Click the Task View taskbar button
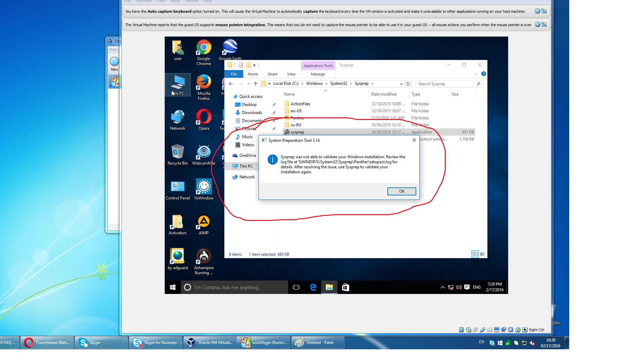This screenshot has width=644, height=362. click(x=296, y=287)
